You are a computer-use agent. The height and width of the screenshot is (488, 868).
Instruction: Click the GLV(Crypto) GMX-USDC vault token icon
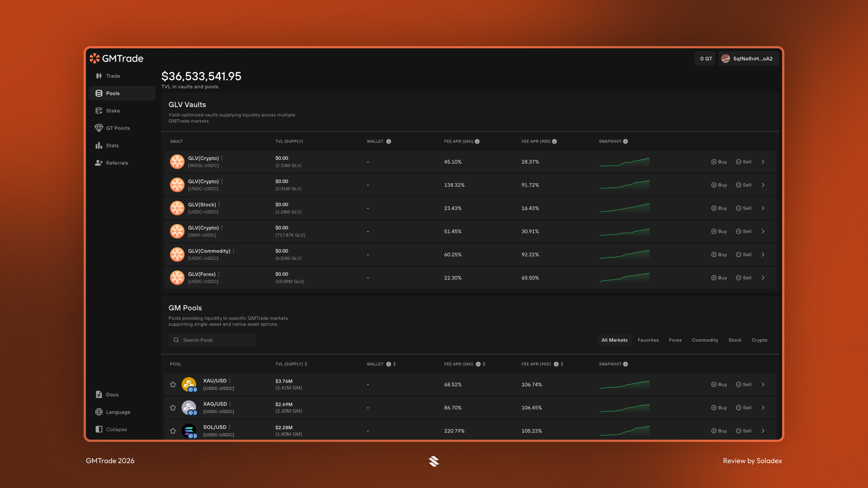click(177, 231)
